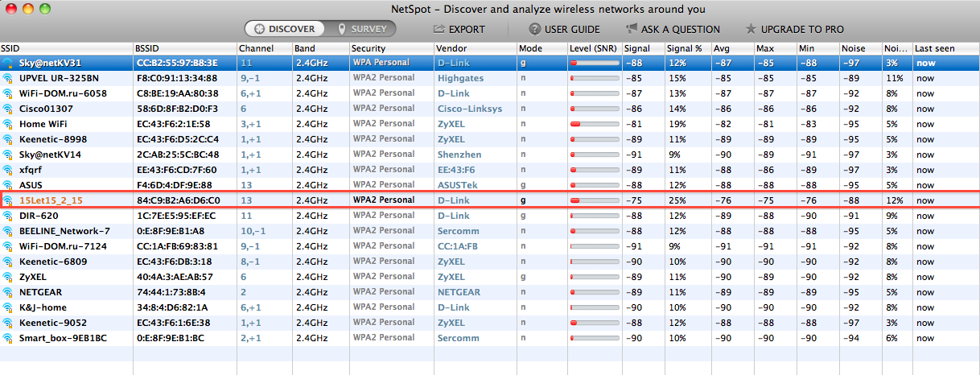Sort by Signal % column header

(688, 48)
